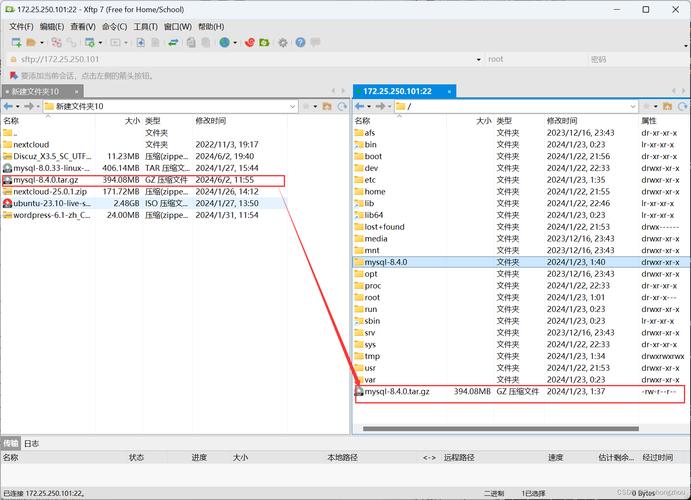Screen dimensions: 691x500
Task: Go forward in the local pane
Action: coord(29,106)
